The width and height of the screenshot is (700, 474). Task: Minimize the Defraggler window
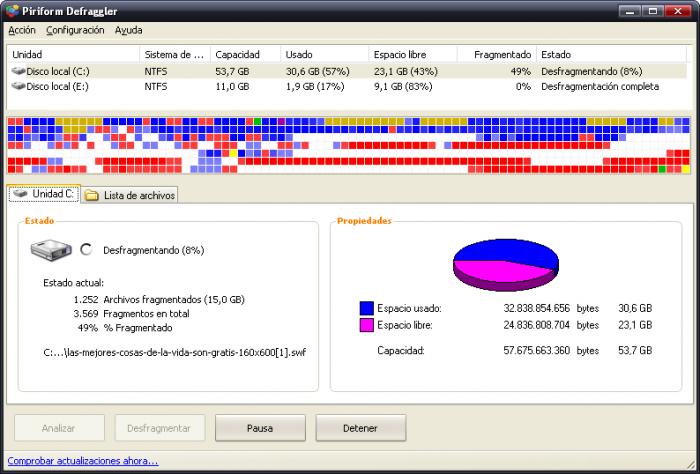(x=630, y=11)
